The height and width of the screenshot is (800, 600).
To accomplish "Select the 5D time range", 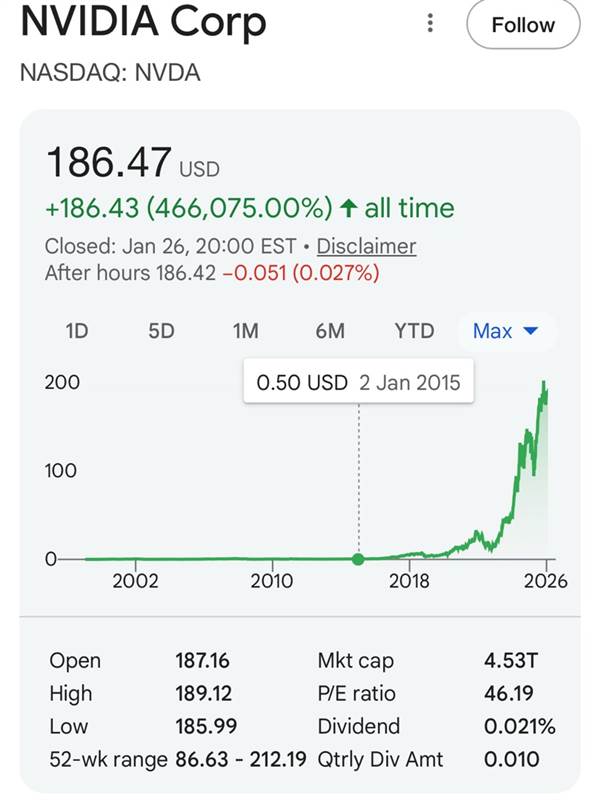I will pyautogui.click(x=161, y=331).
